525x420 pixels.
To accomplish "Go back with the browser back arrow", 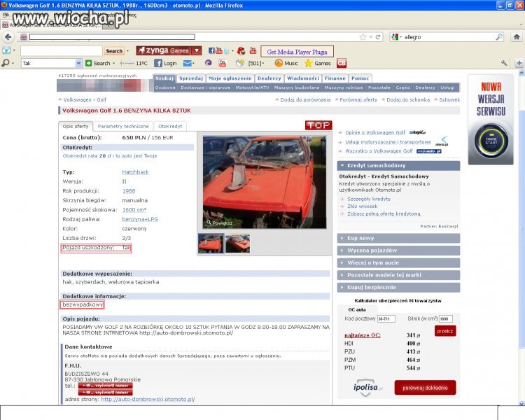I will 8,37.
